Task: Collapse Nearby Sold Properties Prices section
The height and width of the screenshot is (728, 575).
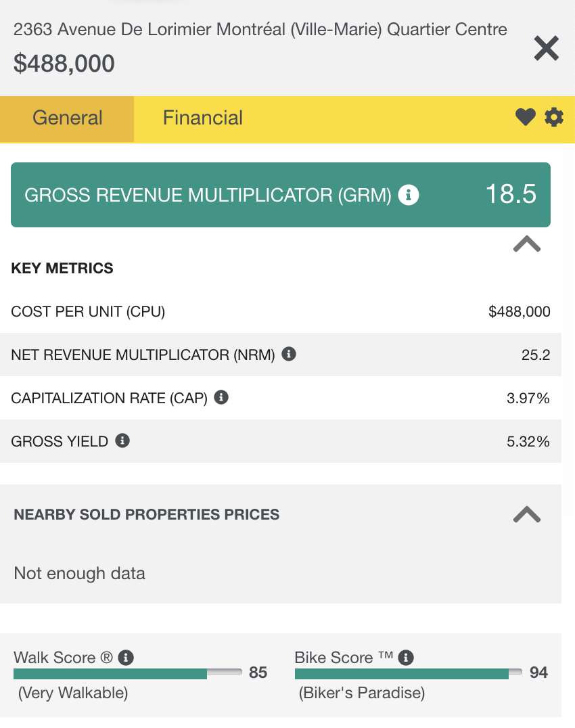Action: (526, 514)
